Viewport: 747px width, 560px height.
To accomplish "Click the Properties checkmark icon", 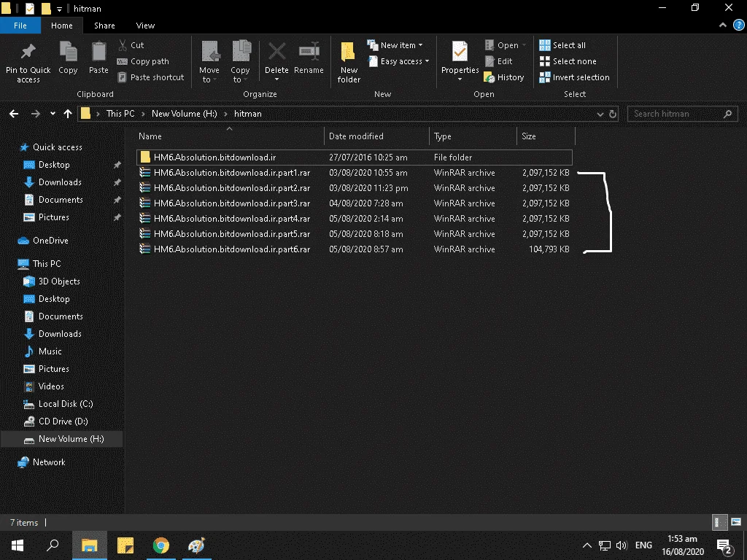I will pos(460,52).
